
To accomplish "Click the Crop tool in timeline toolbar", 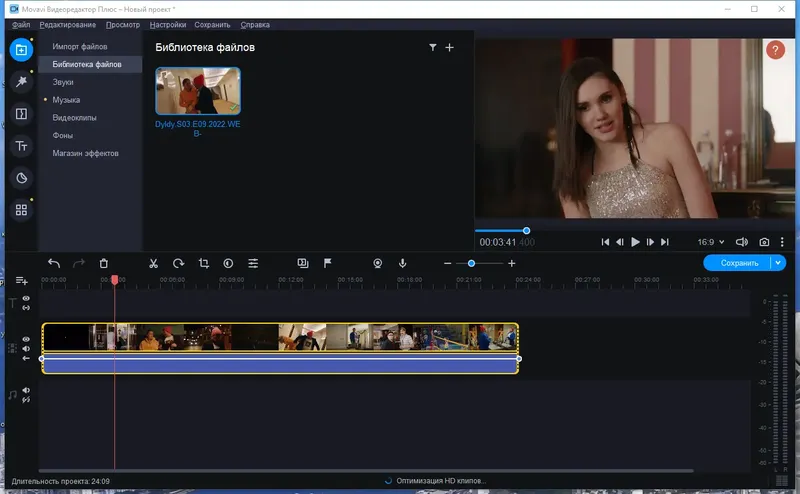I will click(203, 263).
